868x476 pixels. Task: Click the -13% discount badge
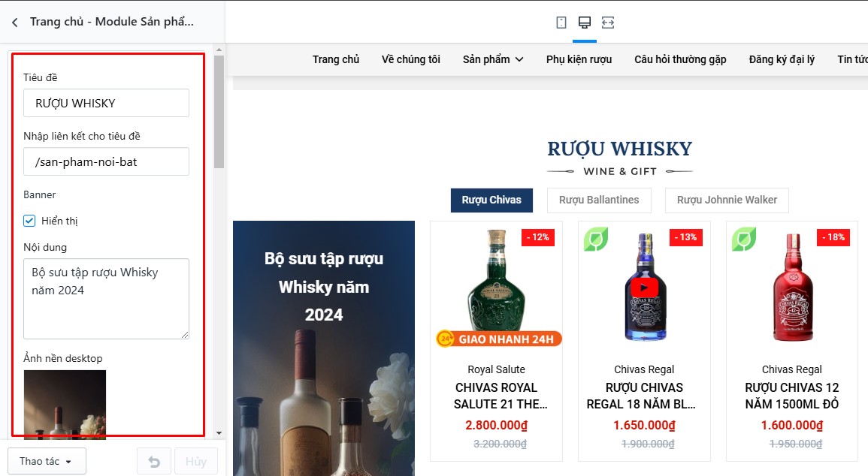click(686, 237)
